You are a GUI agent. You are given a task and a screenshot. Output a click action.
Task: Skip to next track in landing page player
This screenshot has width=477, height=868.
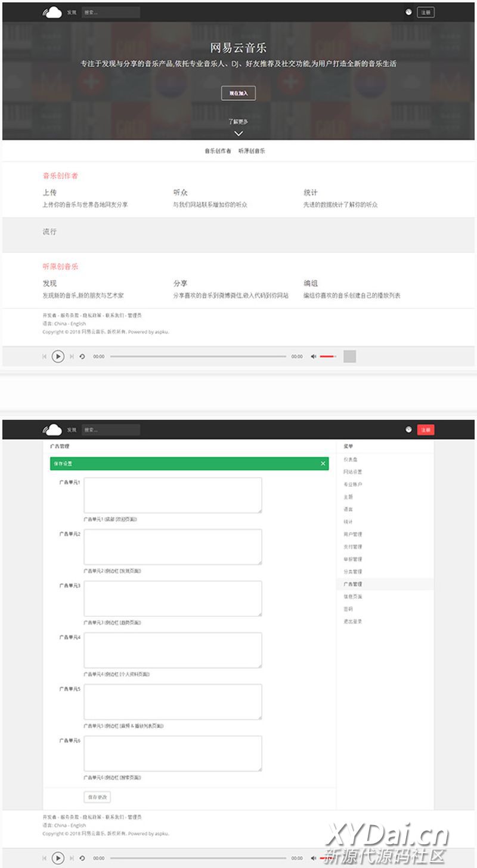(72, 357)
